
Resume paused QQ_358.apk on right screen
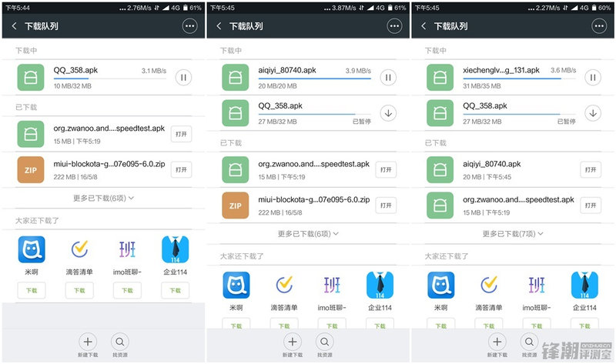pos(592,113)
